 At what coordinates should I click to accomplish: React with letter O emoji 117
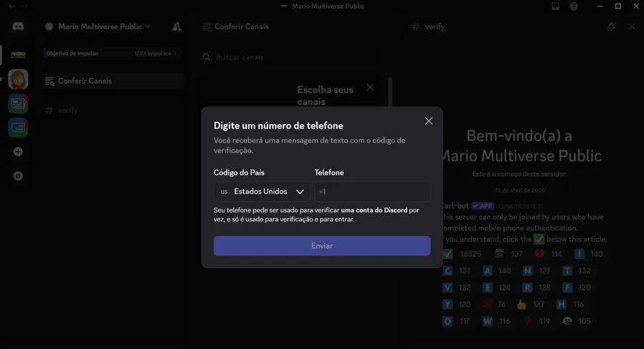[x=457, y=322]
